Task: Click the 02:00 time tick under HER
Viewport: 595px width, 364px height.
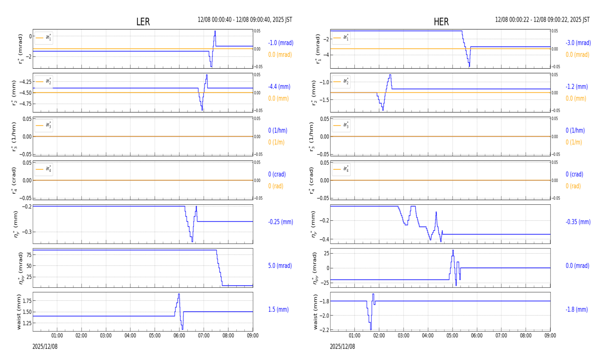Action: 379,336
